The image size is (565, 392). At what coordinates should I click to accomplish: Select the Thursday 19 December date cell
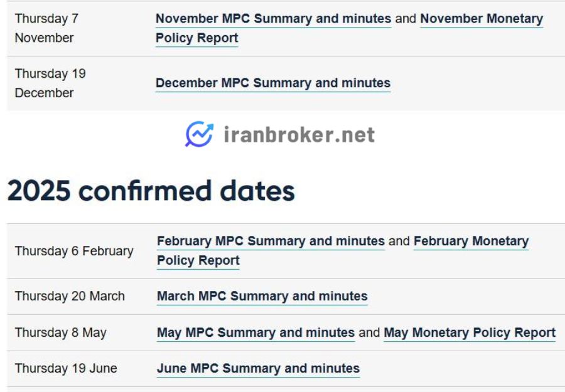click(50, 83)
